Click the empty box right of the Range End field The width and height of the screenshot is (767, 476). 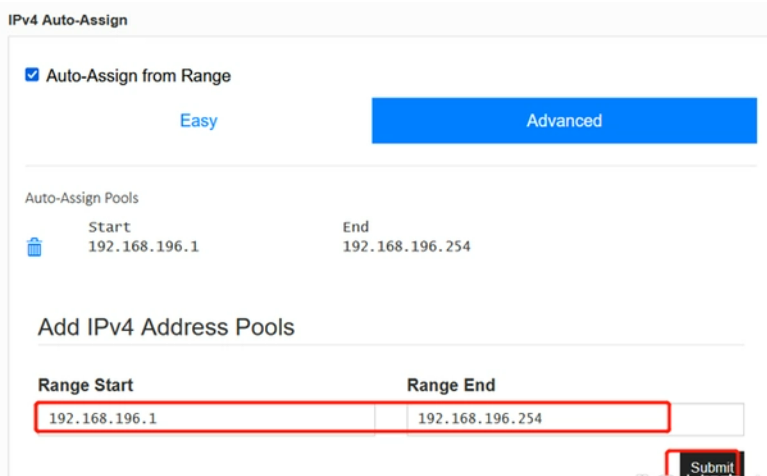coord(707,418)
